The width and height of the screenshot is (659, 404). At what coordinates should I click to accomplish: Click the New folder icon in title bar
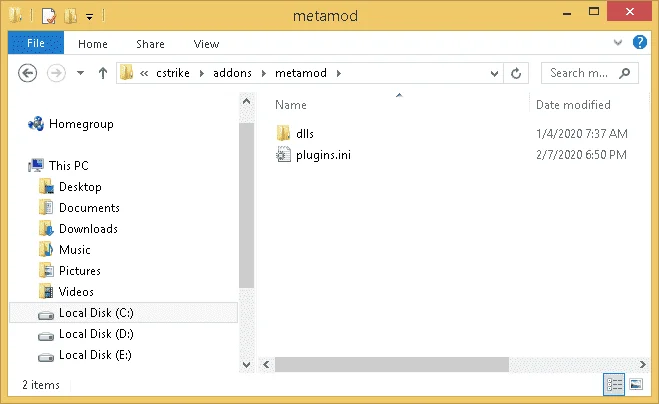click(x=70, y=16)
